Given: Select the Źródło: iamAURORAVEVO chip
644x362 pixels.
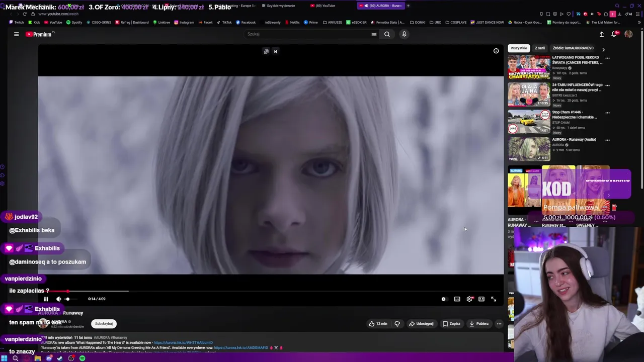Looking at the screenshot, I should [573, 48].
